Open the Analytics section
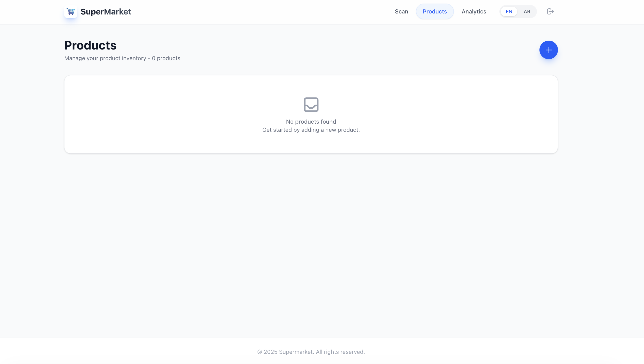 [x=474, y=11]
